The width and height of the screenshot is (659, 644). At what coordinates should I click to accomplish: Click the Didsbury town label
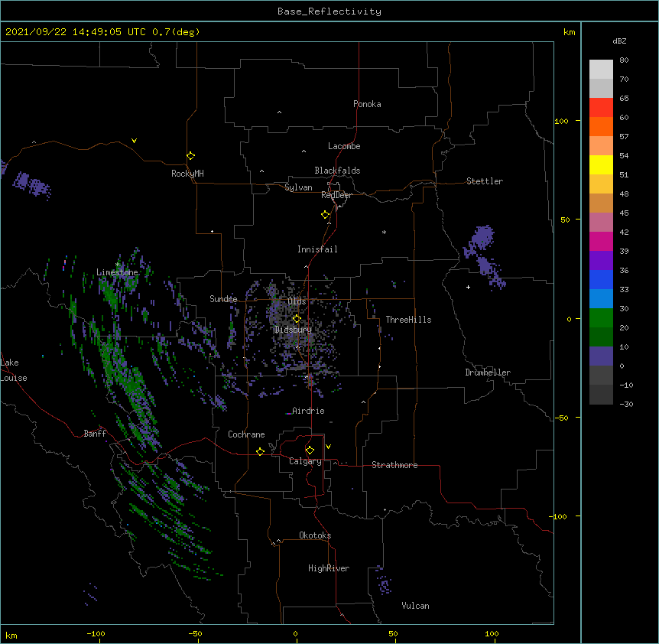coord(294,330)
